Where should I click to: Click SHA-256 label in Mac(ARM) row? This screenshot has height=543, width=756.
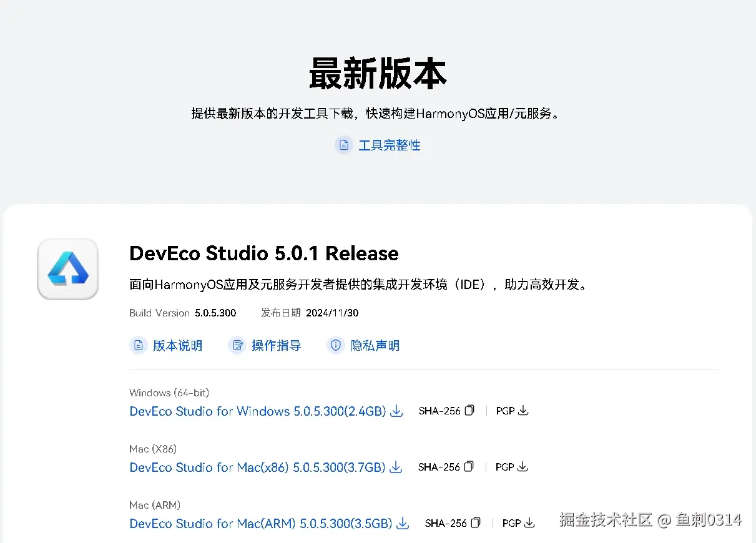(446, 523)
